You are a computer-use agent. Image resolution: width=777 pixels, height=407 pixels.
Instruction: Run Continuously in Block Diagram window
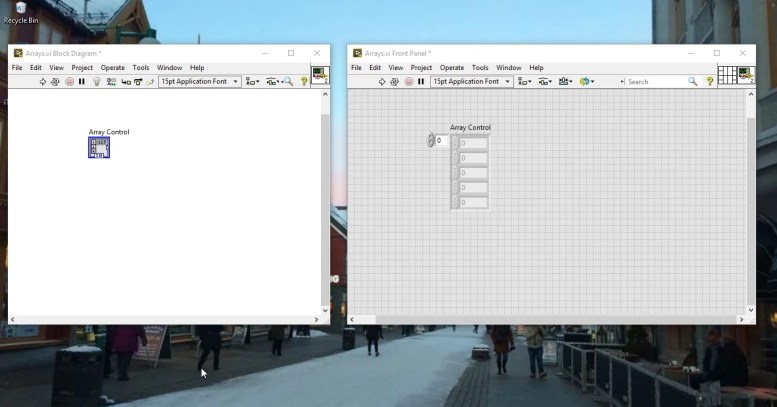[55, 82]
